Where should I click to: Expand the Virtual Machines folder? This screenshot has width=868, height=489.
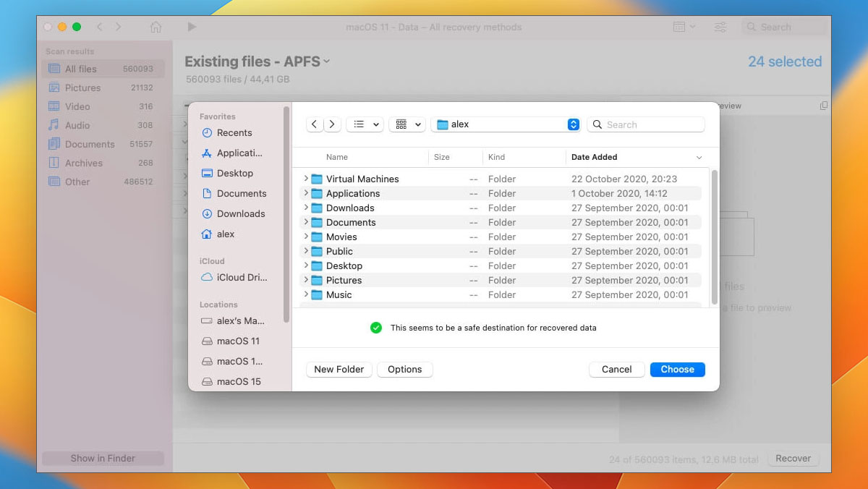(306, 179)
